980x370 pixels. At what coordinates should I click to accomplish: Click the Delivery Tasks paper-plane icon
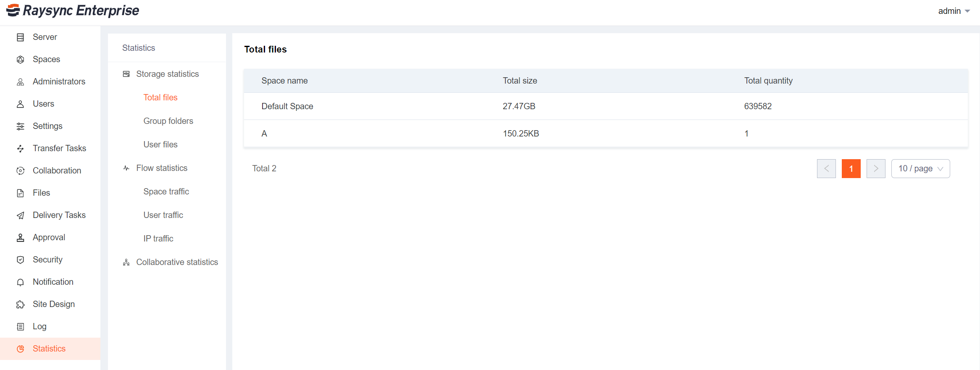pyautogui.click(x=20, y=215)
